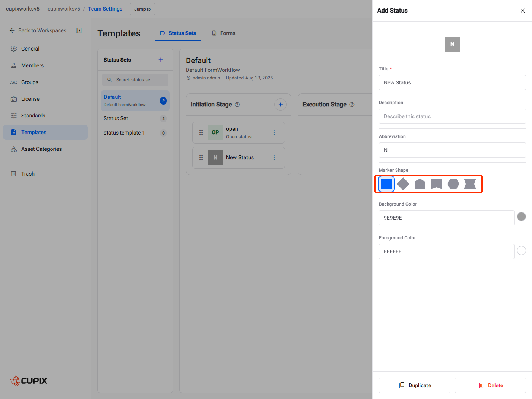Select 'status template 1' list item
Image resolution: width=532 pixels, height=399 pixels.
(135, 133)
